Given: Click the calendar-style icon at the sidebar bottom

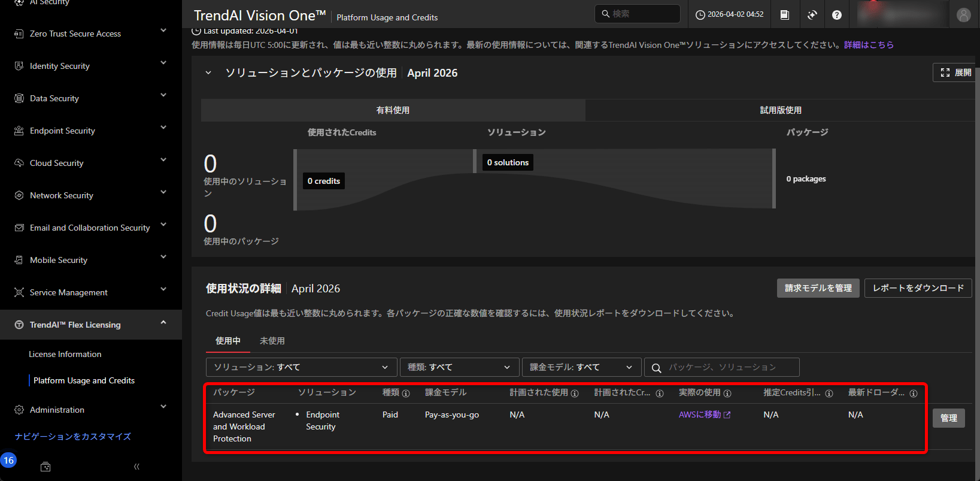Looking at the screenshot, I should click(45, 467).
